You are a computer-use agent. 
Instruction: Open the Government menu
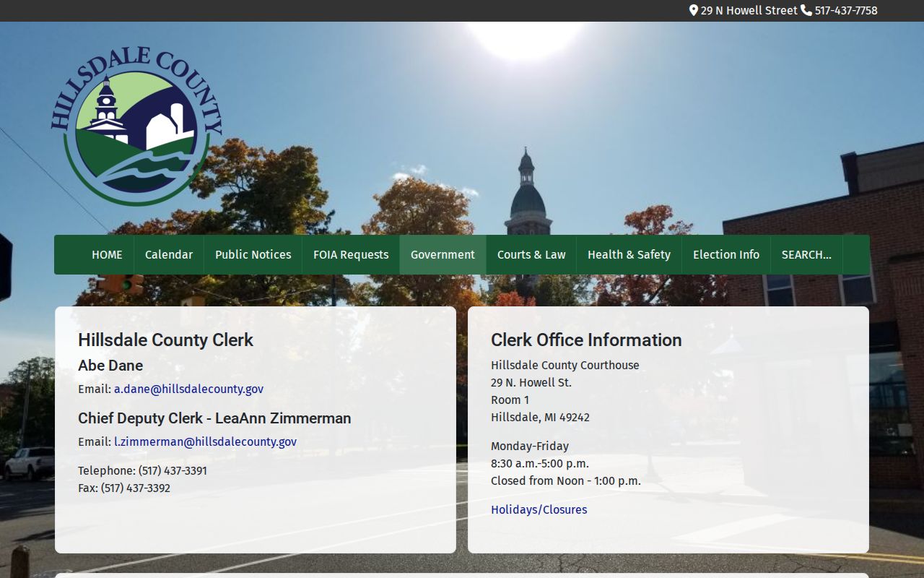point(443,254)
